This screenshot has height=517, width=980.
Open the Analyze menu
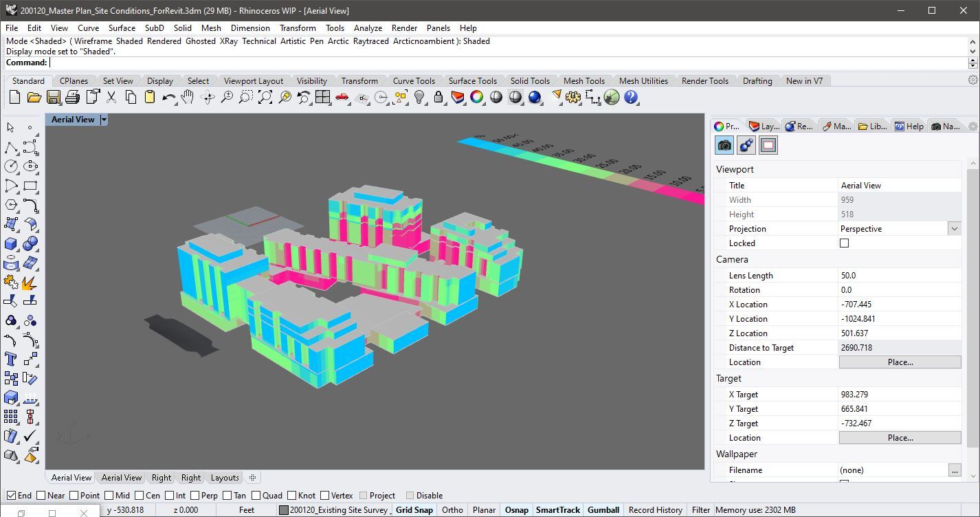pyautogui.click(x=368, y=28)
